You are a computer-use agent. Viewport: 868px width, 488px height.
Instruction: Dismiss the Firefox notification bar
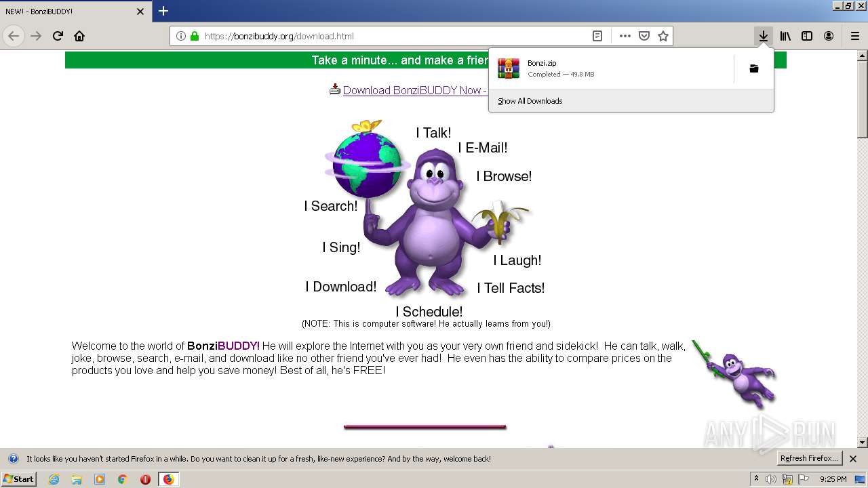coord(853,459)
